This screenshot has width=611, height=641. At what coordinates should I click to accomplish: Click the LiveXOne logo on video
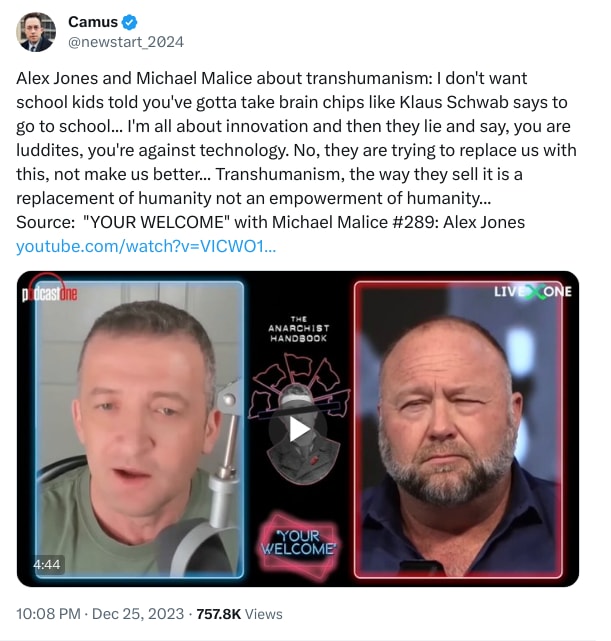pos(533,292)
